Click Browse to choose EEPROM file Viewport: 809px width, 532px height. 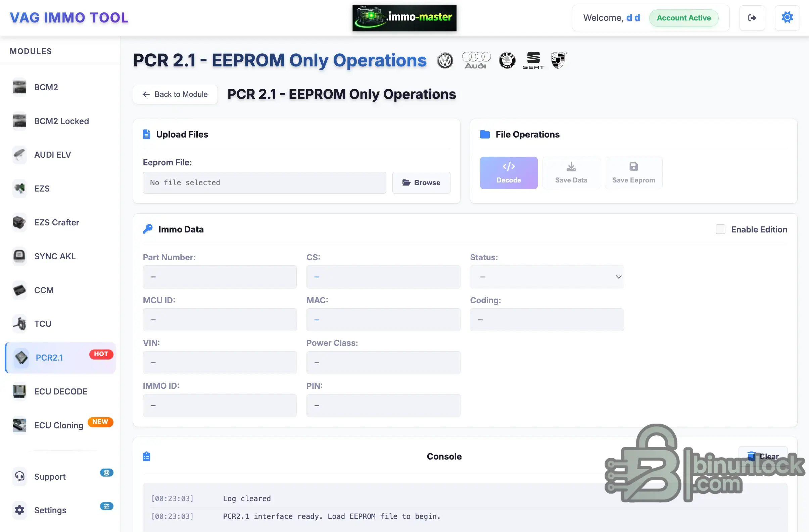(x=421, y=183)
